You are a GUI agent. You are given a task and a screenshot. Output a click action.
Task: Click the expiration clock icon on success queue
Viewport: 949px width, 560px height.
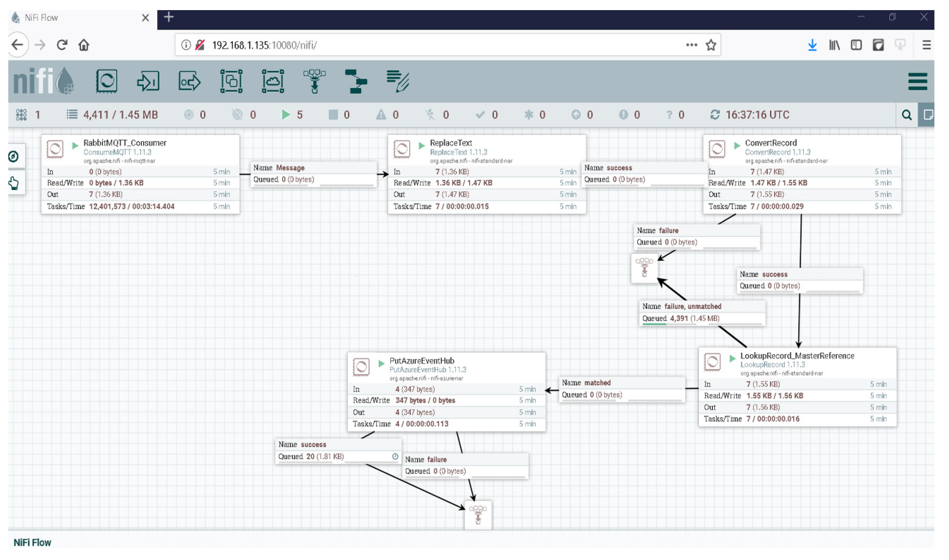(395, 457)
